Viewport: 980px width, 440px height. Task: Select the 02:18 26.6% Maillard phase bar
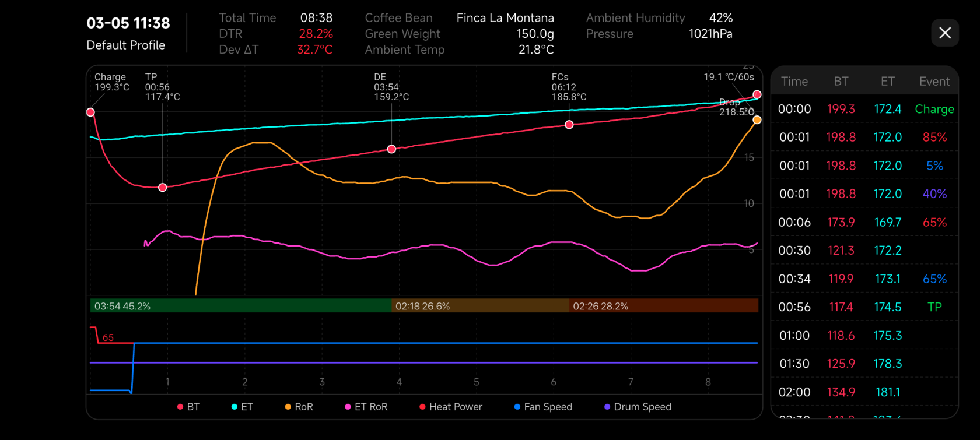click(x=480, y=306)
